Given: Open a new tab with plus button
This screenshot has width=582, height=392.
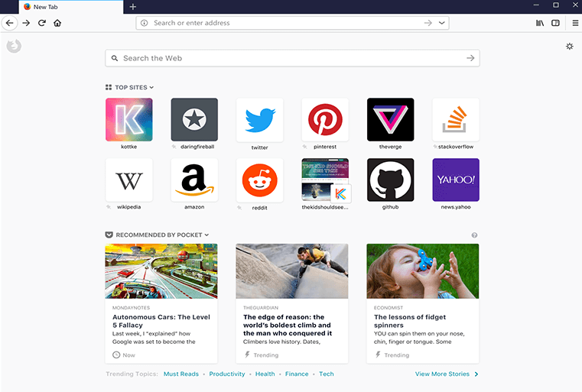Looking at the screenshot, I should coord(133,7).
